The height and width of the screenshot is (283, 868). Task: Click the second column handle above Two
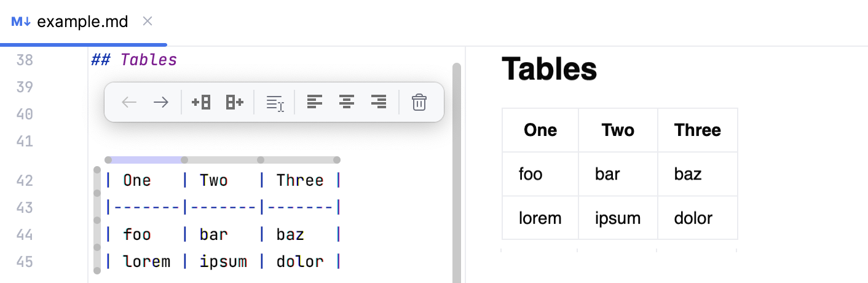pos(222,160)
